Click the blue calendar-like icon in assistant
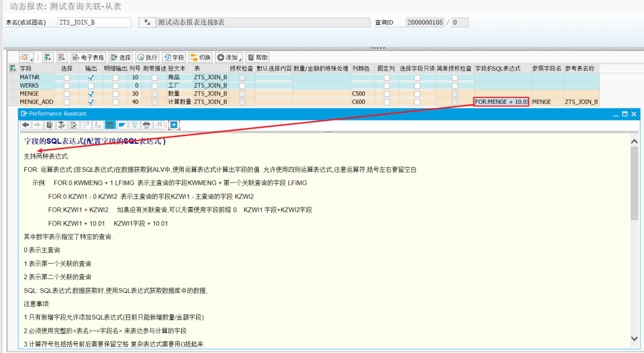644x353 pixels. pos(110,125)
